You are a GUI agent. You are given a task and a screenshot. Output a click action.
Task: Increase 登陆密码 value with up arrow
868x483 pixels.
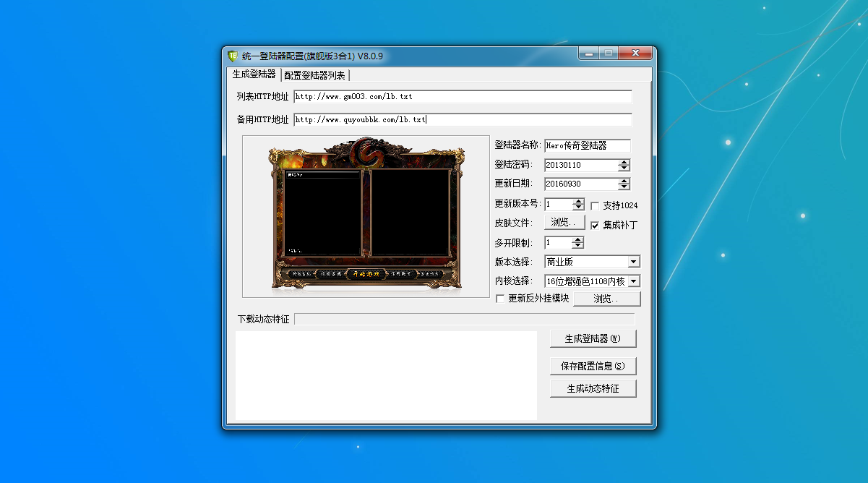tap(624, 162)
